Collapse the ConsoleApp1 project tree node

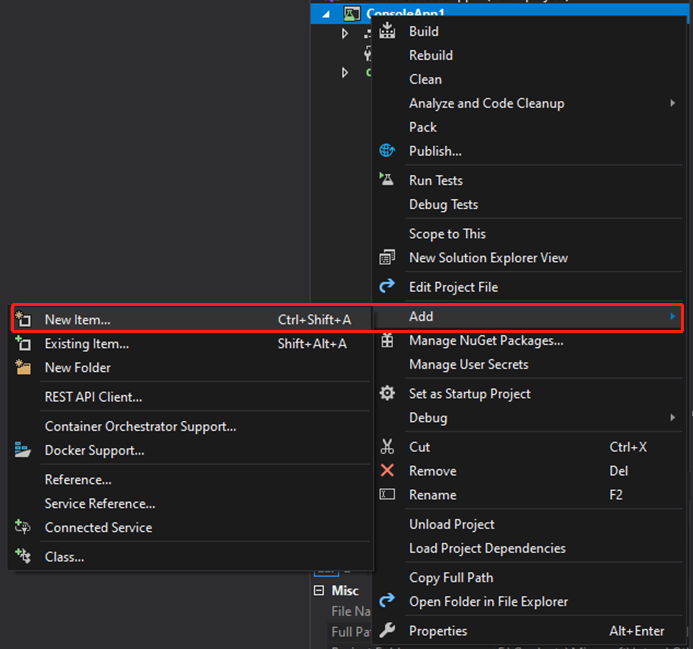pos(325,13)
